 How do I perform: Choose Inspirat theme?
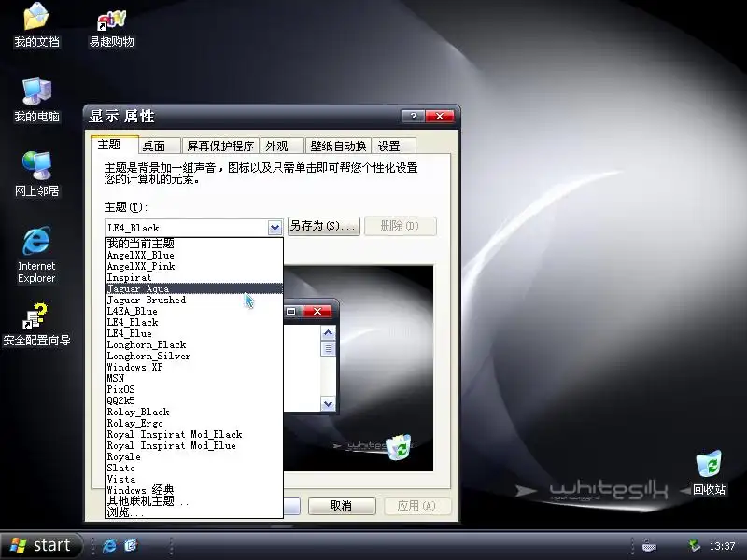pos(193,277)
